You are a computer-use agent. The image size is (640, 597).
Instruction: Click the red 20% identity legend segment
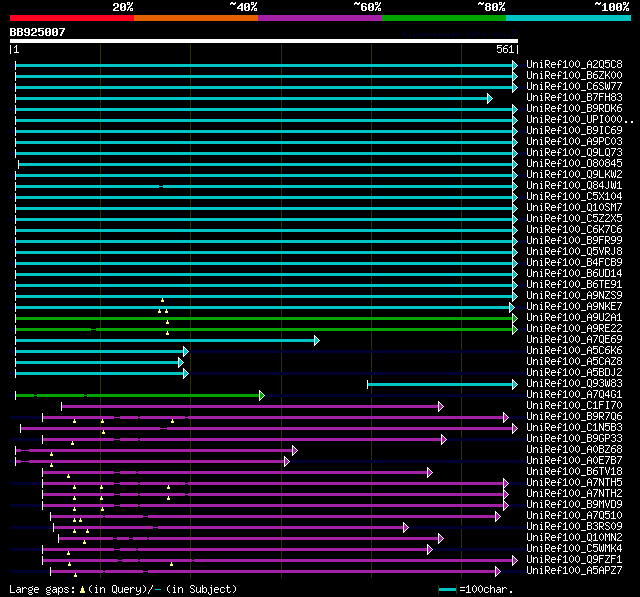(72, 18)
